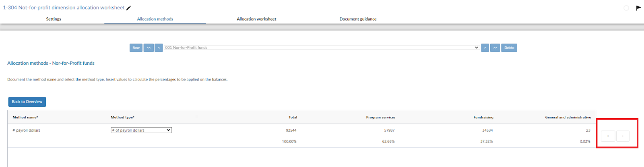Click the minus button to remove the method row
Screen dimensions: 644x167
click(x=623, y=136)
